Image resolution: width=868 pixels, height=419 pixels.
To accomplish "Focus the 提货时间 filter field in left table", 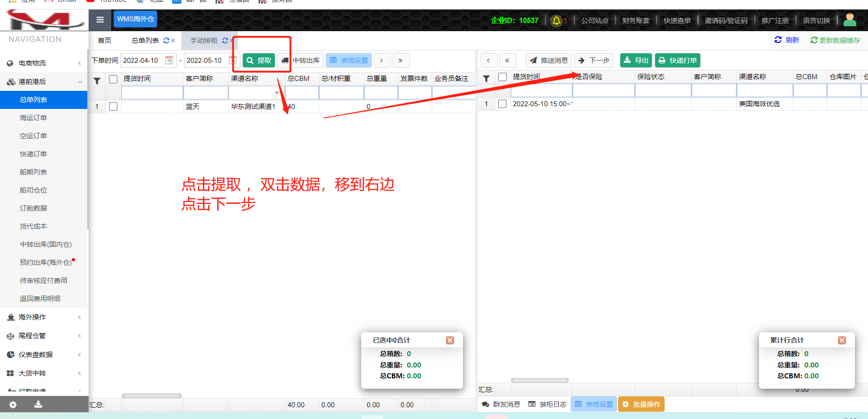I will click(x=152, y=93).
